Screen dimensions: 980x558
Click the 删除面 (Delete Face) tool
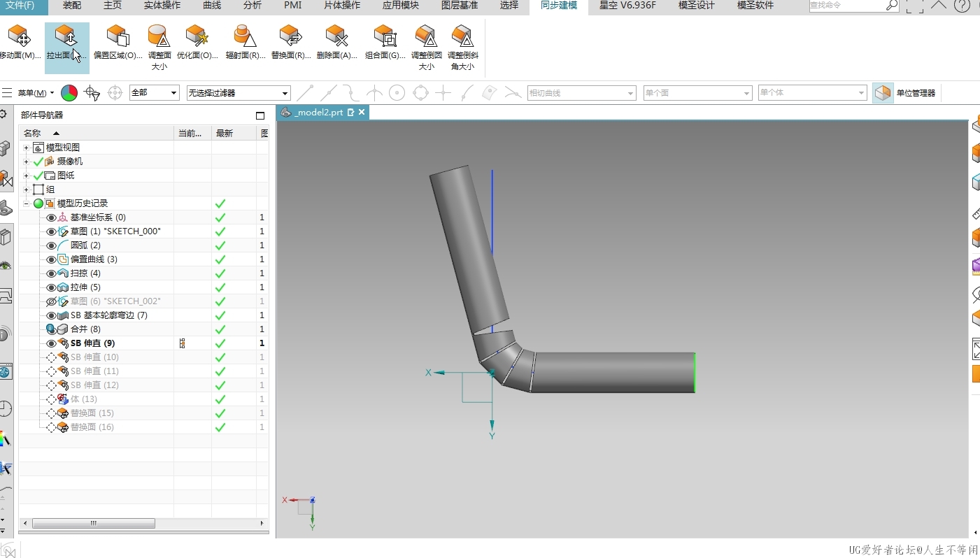(337, 43)
